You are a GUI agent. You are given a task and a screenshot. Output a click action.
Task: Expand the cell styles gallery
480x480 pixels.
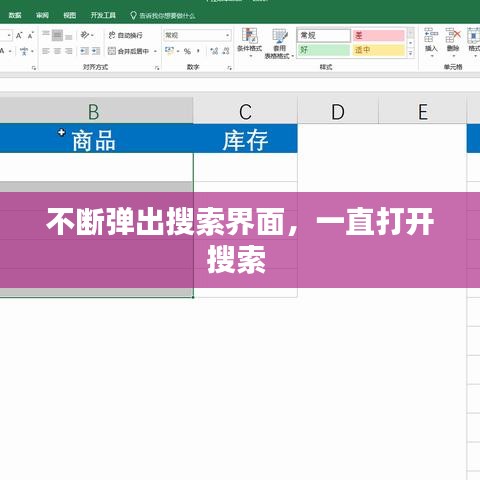[x=411, y=53]
